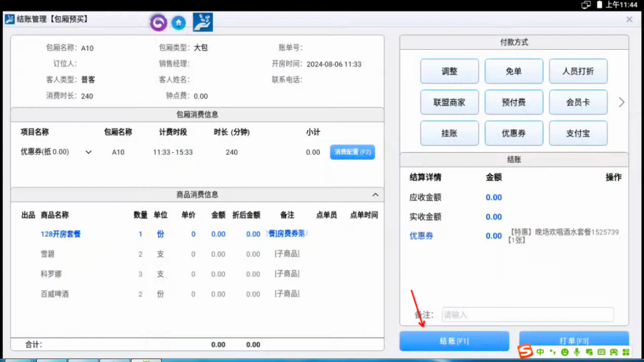Open 消费配置 (F2) settings button
The height and width of the screenshot is (362, 644).
point(352,152)
